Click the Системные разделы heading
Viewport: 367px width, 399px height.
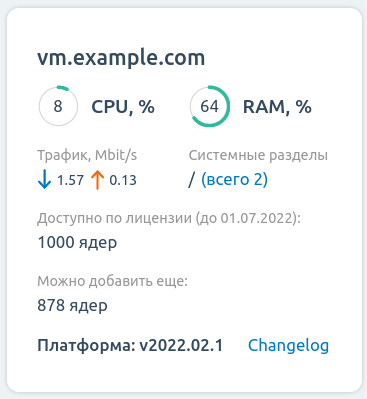tap(258, 155)
